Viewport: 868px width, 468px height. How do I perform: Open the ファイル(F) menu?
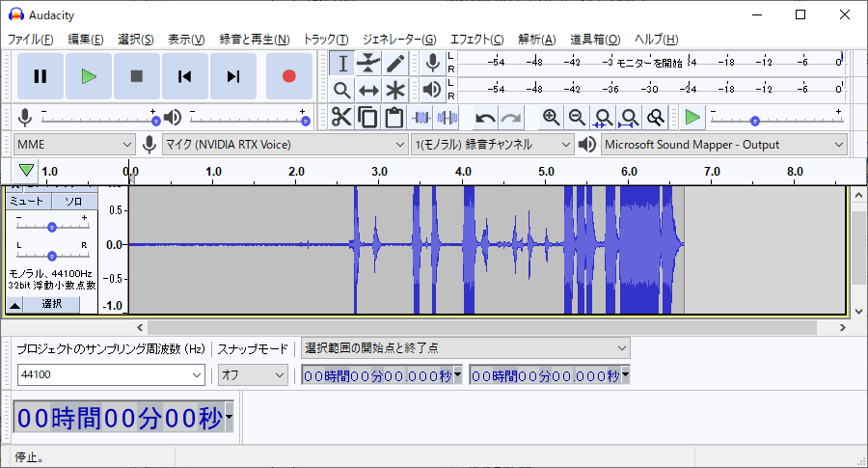[x=31, y=40]
